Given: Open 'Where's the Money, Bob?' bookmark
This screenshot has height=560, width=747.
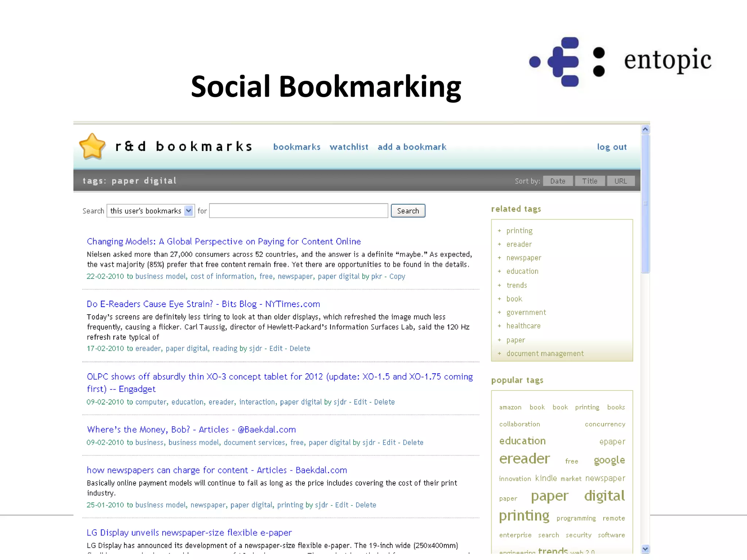Looking at the screenshot, I should pos(191,429).
